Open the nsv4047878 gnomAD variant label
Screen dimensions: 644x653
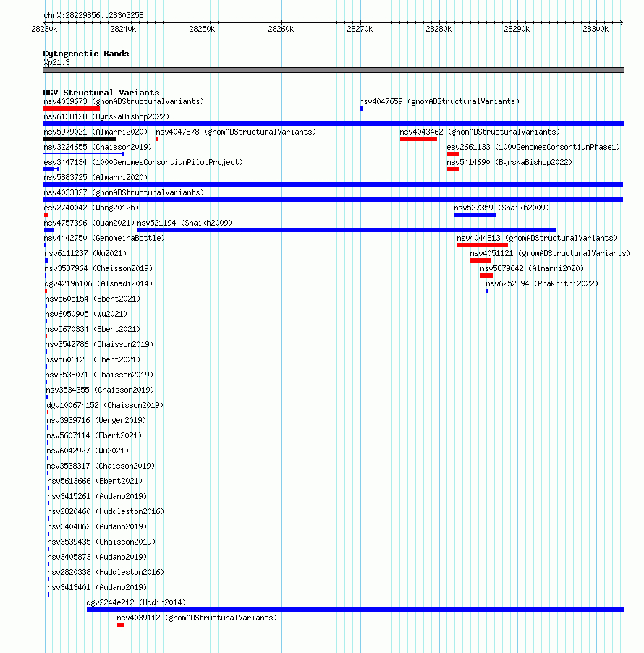(x=236, y=132)
